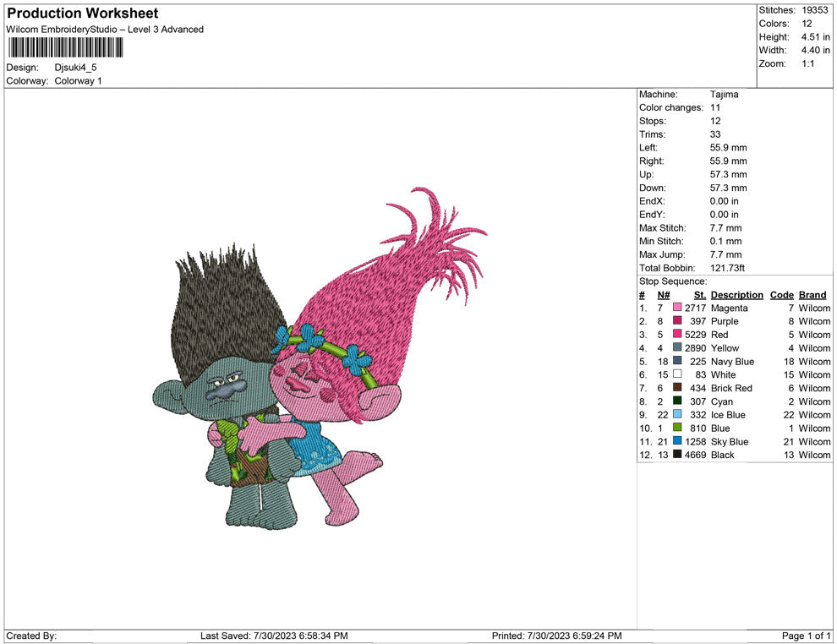Click the St. column header
The image size is (837, 644).
(700, 295)
